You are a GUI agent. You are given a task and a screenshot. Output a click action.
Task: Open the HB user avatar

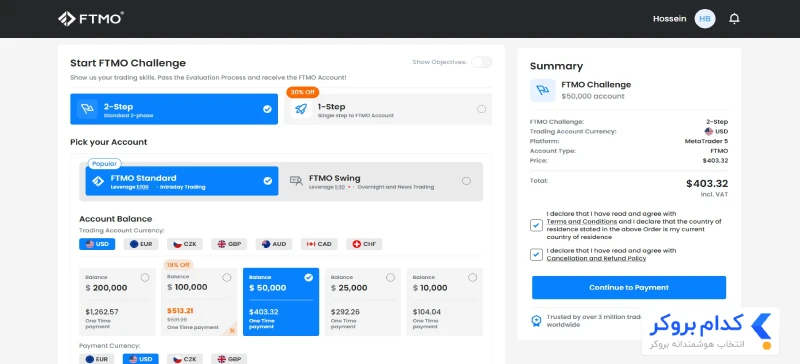[705, 19]
